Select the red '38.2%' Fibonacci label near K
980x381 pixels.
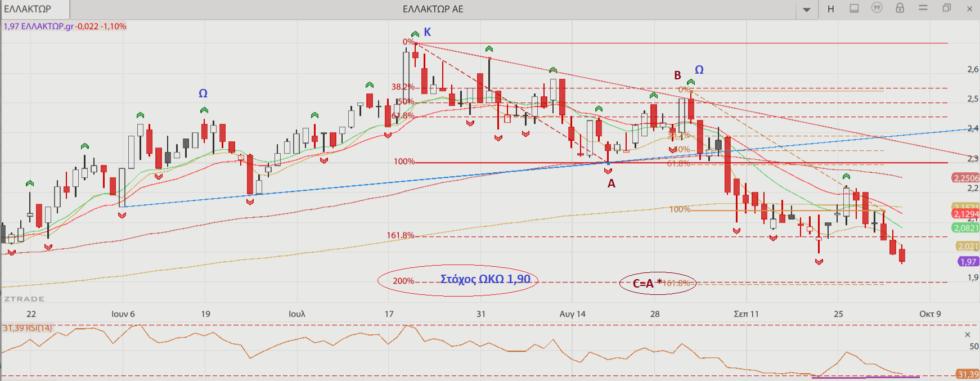pyautogui.click(x=403, y=87)
